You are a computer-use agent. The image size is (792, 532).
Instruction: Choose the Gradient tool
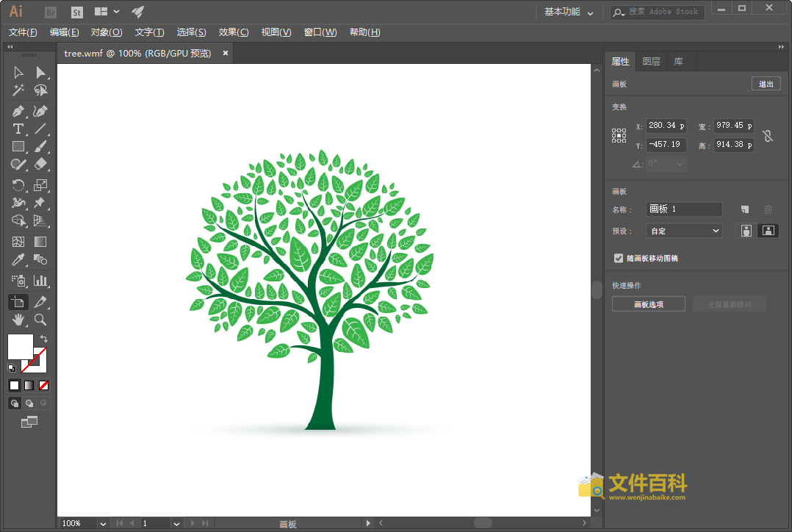coord(40,242)
